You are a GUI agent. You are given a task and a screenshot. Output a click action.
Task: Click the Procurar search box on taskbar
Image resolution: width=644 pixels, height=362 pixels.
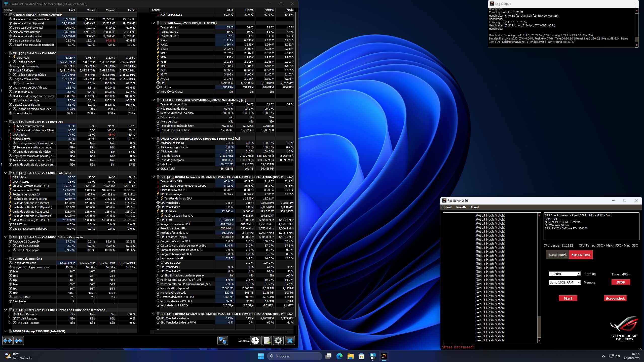click(295, 356)
